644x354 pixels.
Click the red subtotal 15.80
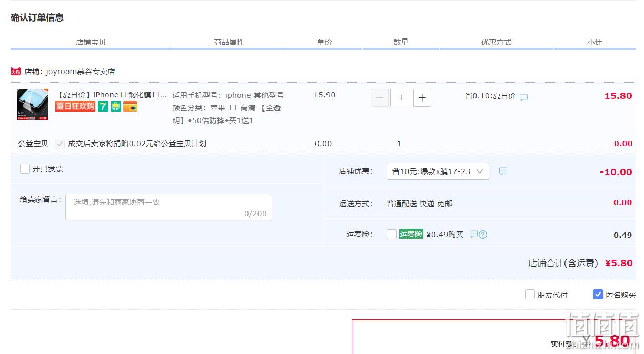(x=618, y=96)
